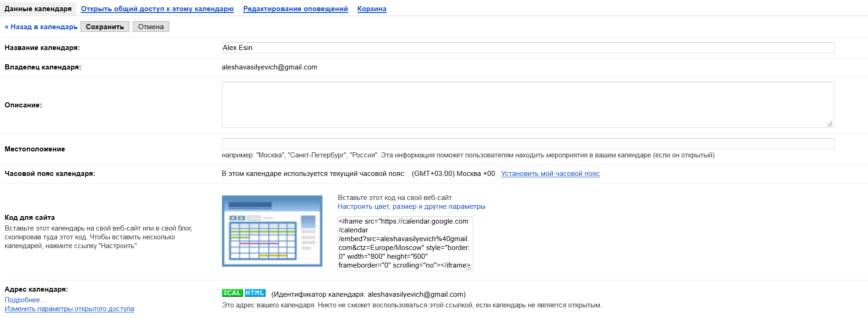Click the Идентификатор календаря text
The height and width of the screenshot is (318, 868).
tap(368, 294)
